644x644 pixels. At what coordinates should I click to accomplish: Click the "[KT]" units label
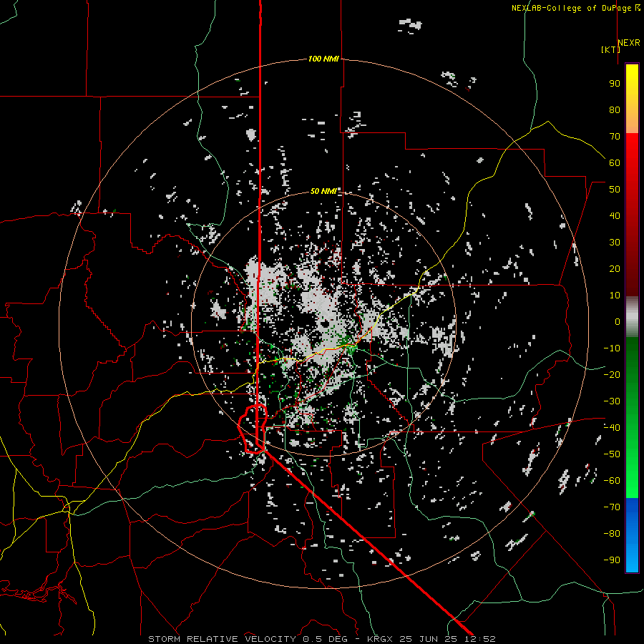[610, 49]
